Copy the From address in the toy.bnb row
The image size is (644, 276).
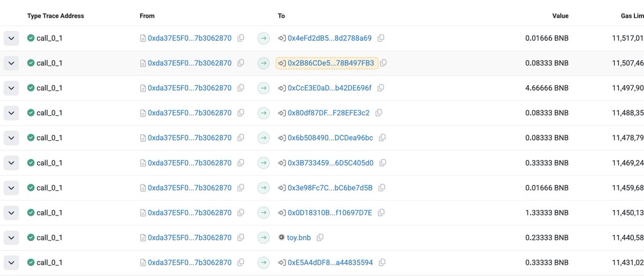[241, 237]
